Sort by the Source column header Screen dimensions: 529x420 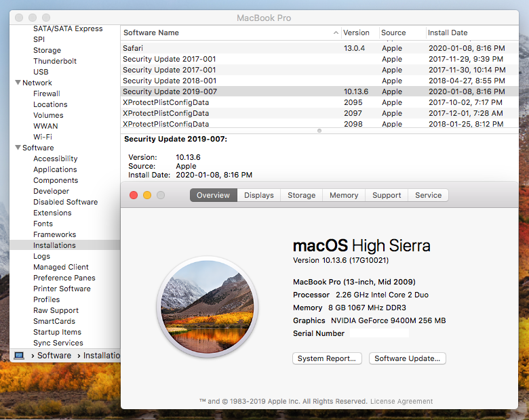[x=402, y=33]
